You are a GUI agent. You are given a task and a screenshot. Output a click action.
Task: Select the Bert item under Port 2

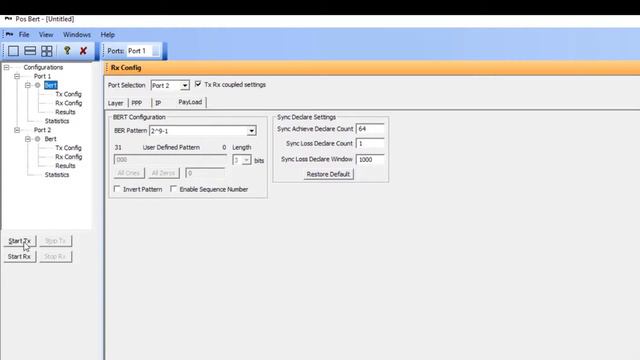click(x=51, y=139)
